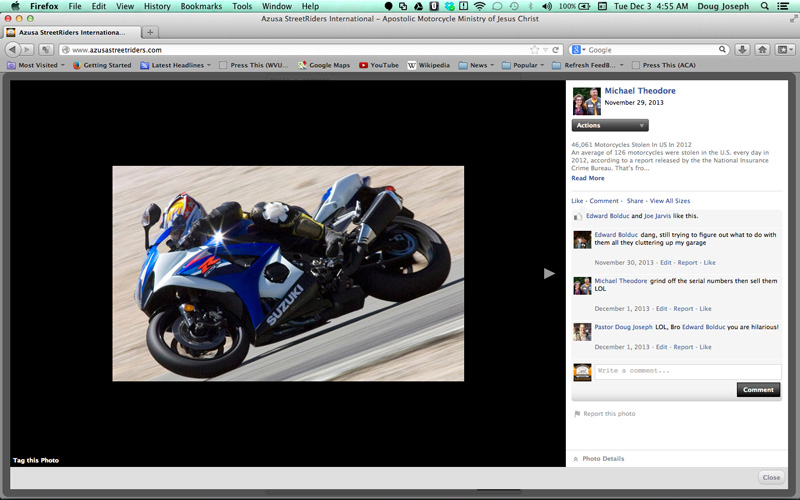Click Michael Theodore's profile thumbnail at top

point(587,101)
